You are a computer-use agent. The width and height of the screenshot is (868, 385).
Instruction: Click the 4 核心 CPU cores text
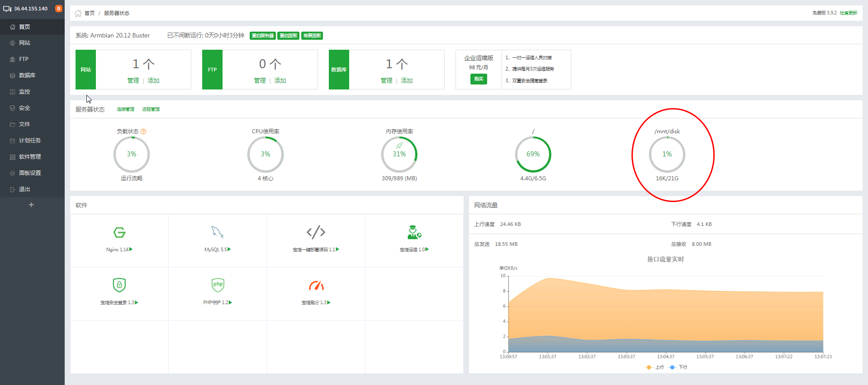pos(266,178)
